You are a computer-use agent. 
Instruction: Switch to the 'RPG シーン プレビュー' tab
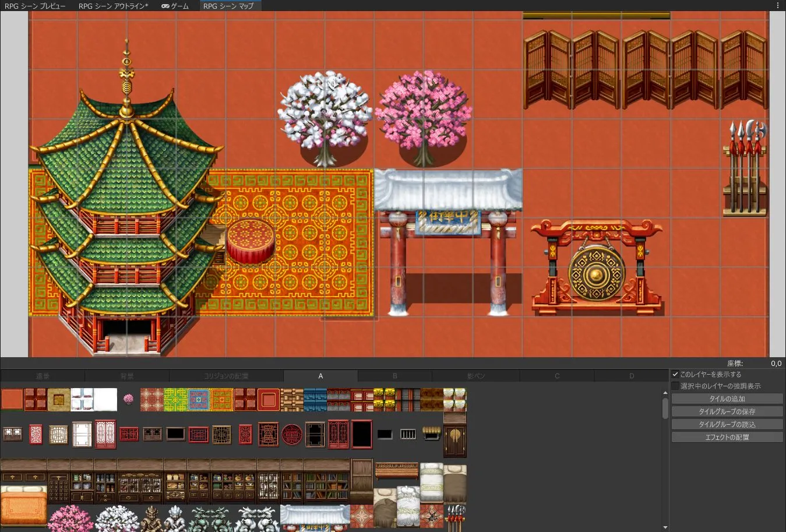pos(35,6)
